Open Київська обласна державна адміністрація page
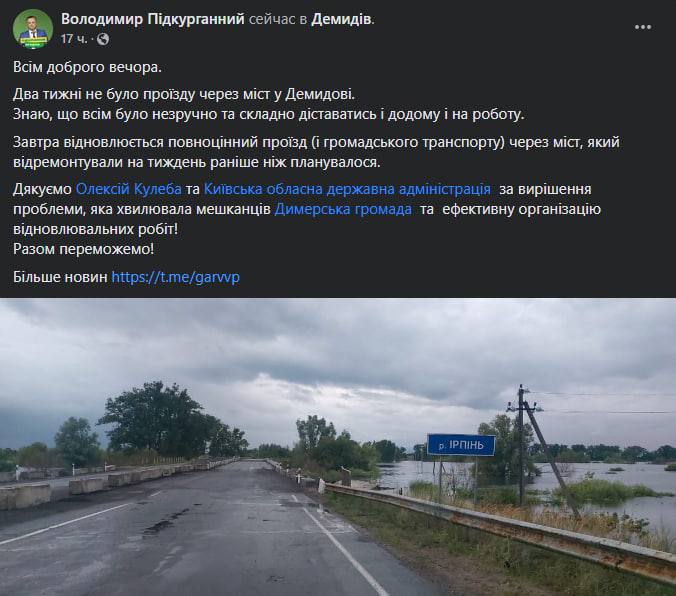The height and width of the screenshot is (596, 676). pyautogui.click(x=347, y=189)
